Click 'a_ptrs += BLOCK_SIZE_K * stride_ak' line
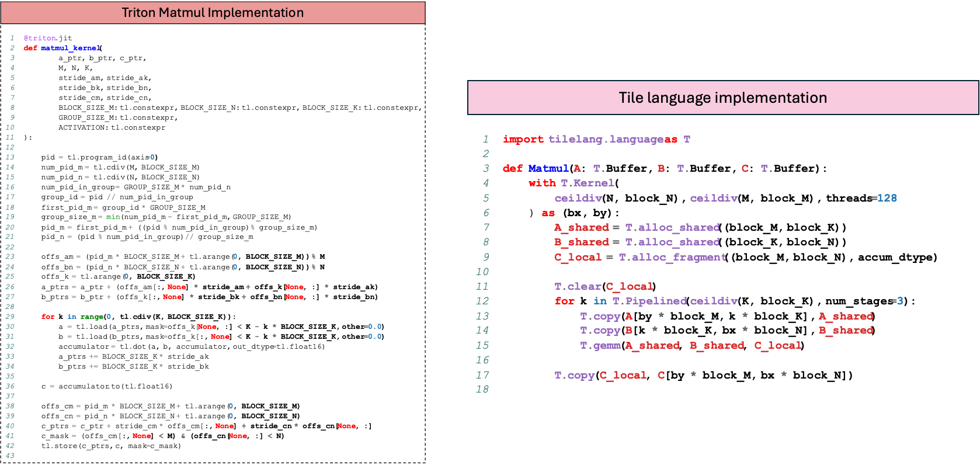 tap(134, 356)
